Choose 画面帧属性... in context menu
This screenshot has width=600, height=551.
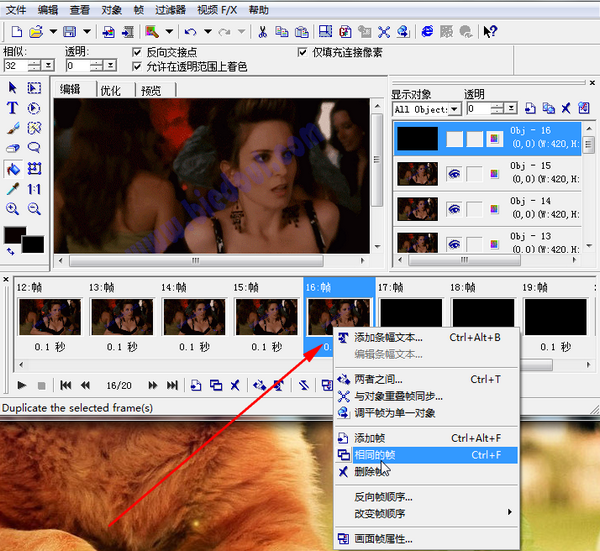click(x=427, y=539)
